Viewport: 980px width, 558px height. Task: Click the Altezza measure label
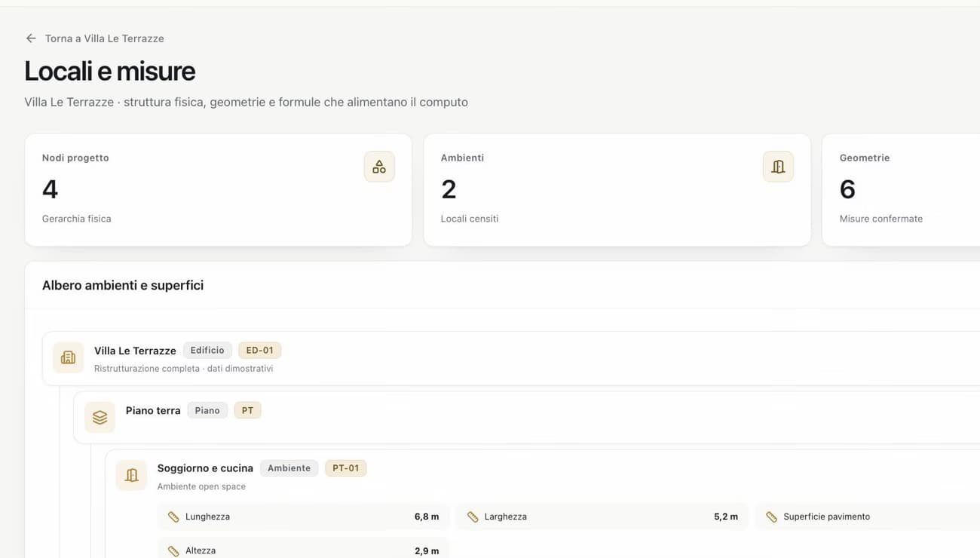pos(201,551)
